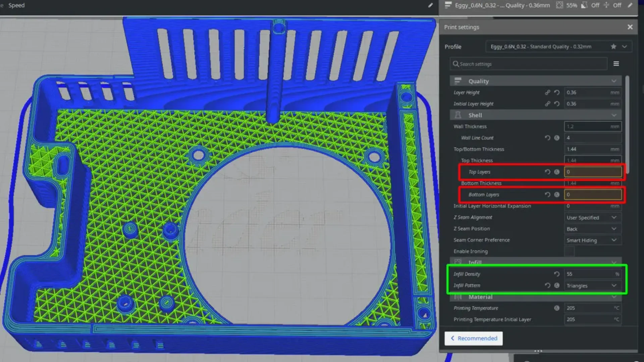Open settings visibility hamburger menu
The height and width of the screenshot is (362, 644).
pos(616,64)
